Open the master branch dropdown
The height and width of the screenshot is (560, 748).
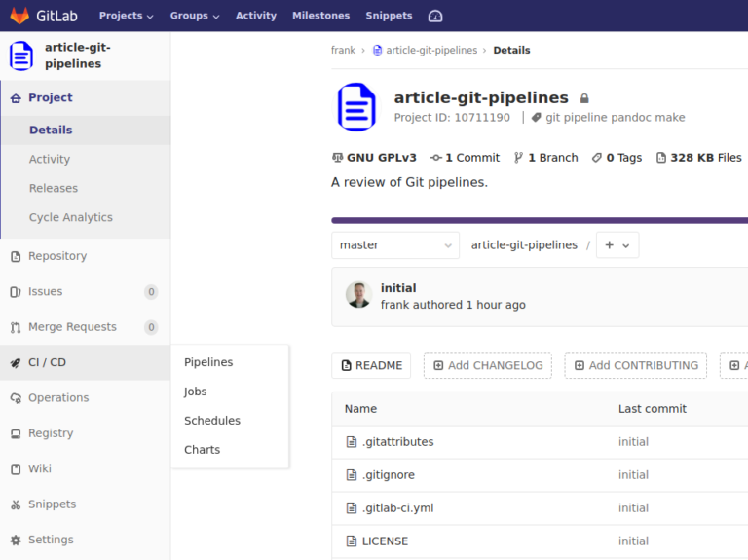pos(395,245)
